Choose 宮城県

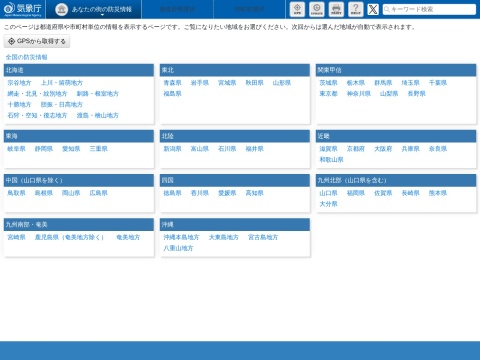tap(227, 83)
